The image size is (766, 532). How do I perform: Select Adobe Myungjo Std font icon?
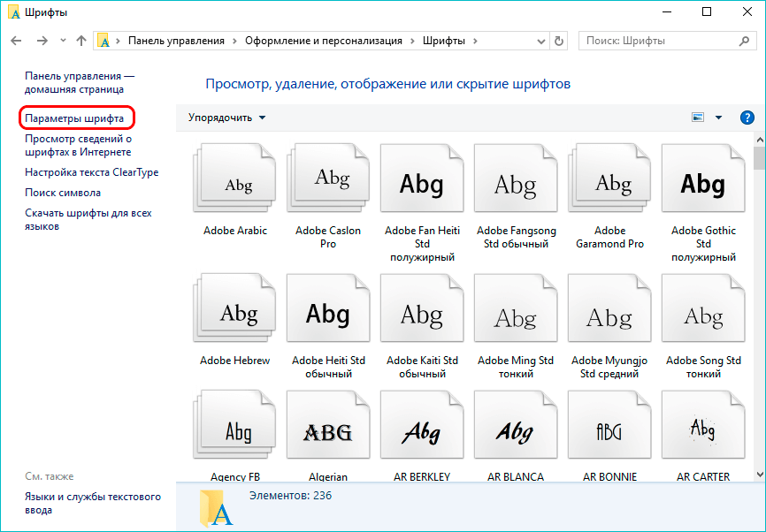click(x=609, y=308)
